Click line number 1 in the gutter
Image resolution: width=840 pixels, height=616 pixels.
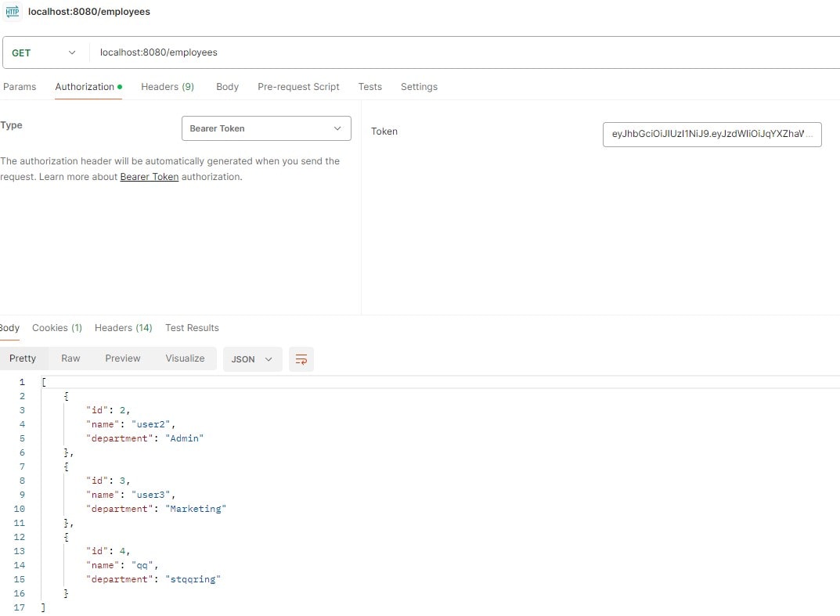(22, 382)
